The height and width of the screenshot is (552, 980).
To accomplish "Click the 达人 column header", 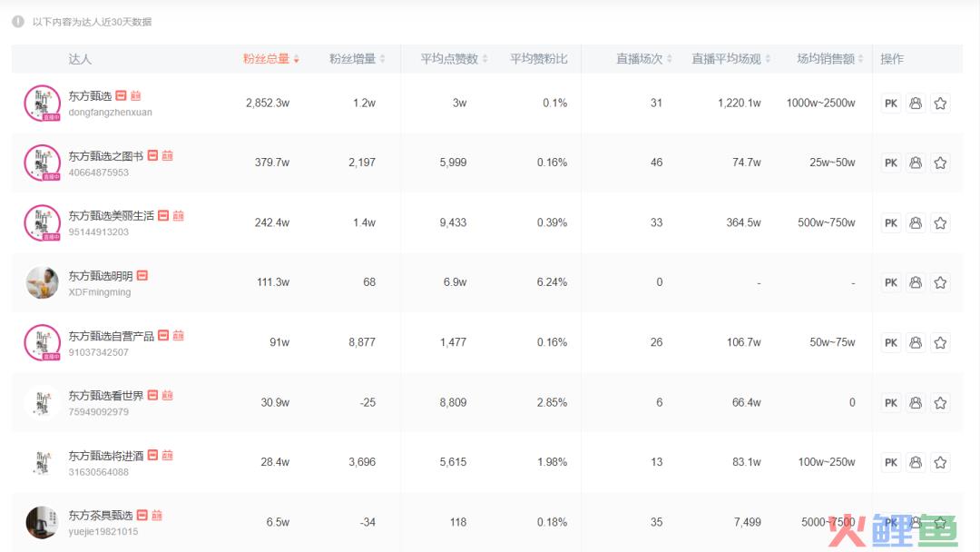I will pyautogui.click(x=80, y=59).
